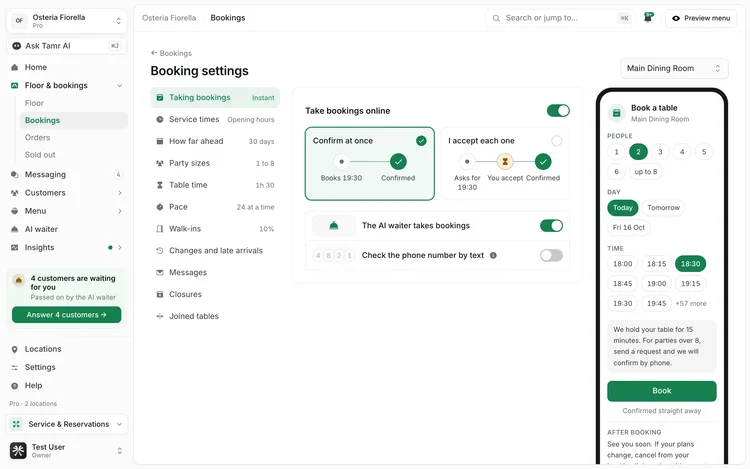Open the Main Dining Room dropdown
This screenshot has height=469, width=750.
pos(674,68)
